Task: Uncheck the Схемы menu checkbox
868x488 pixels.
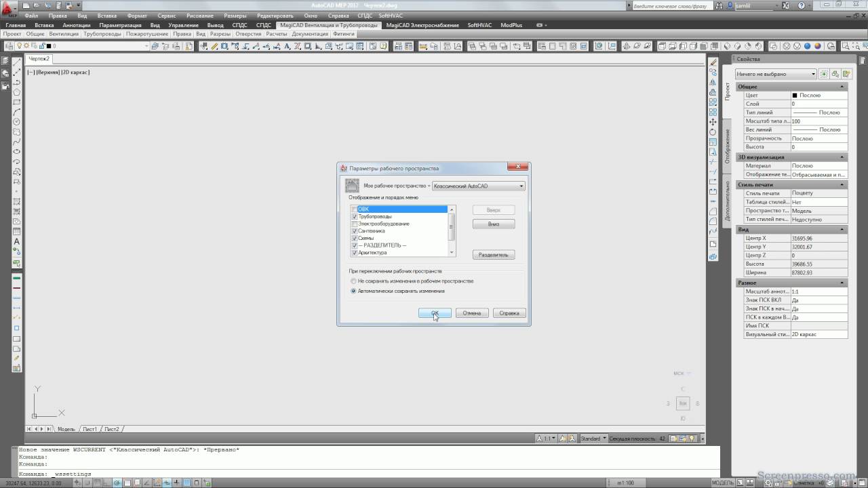Action: 354,238
